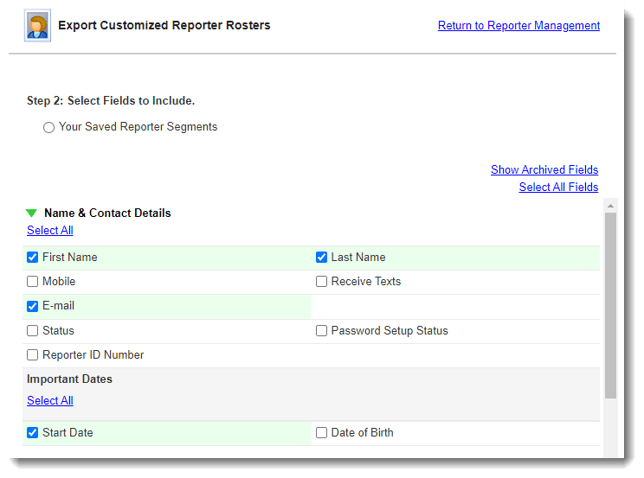644x478 pixels.
Task: Tick the Status field checkbox
Action: click(x=33, y=331)
